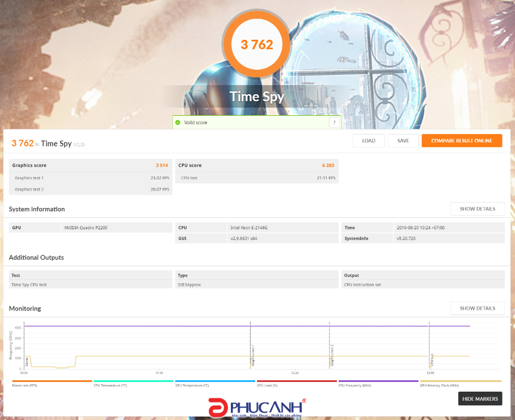Click the '(V1.0)' version label
The width and height of the screenshot is (515, 420).
[x=79, y=145]
